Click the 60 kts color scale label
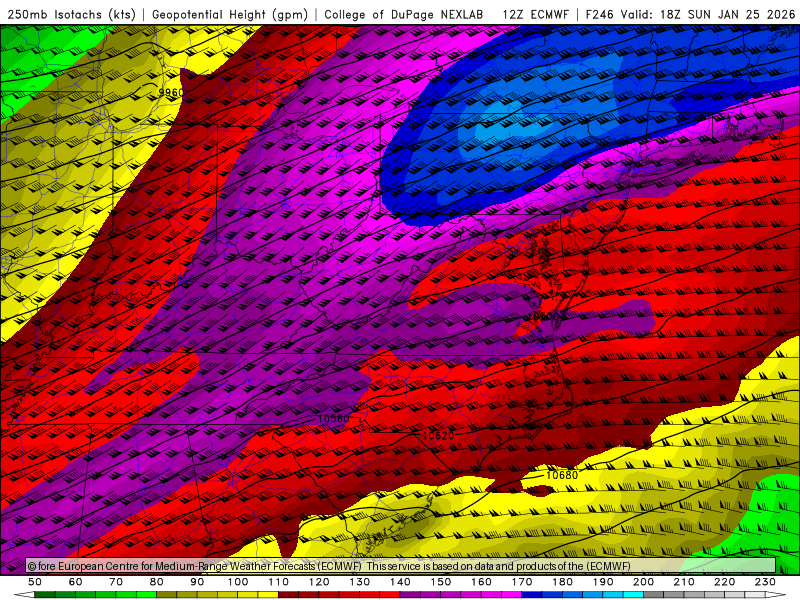Image resolution: width=800 pixels, height=600 pixels. (x=76, y=582)
